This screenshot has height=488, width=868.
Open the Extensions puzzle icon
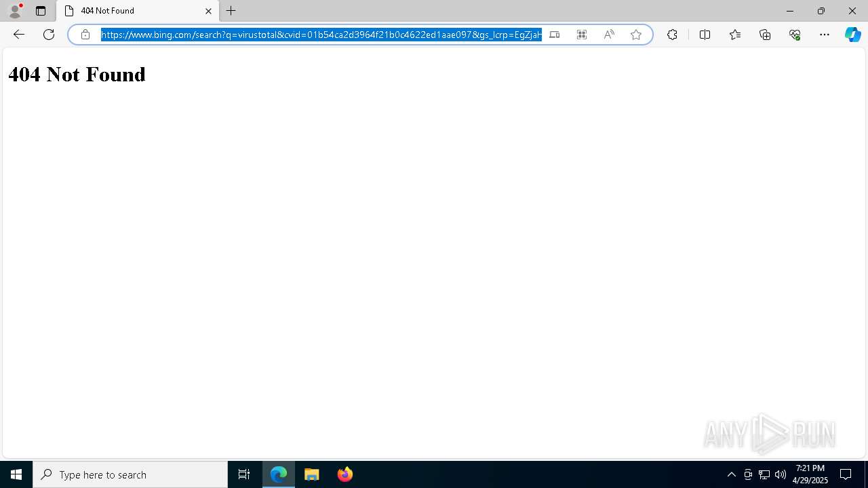672,35
